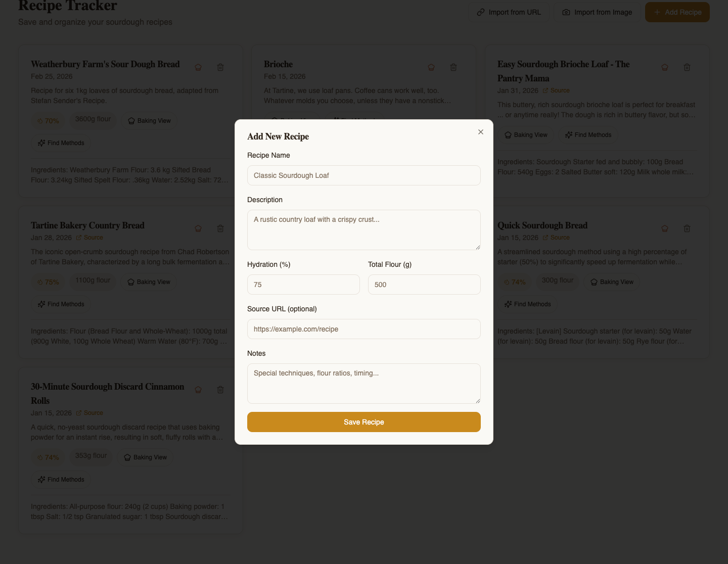
Task: Open Import from Image
Action: point(597,12)
